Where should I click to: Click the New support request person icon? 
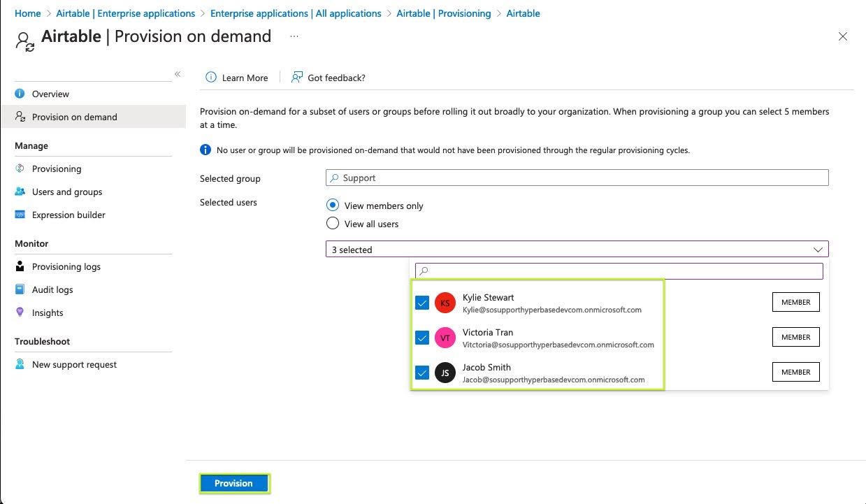(x=20, y=364)
